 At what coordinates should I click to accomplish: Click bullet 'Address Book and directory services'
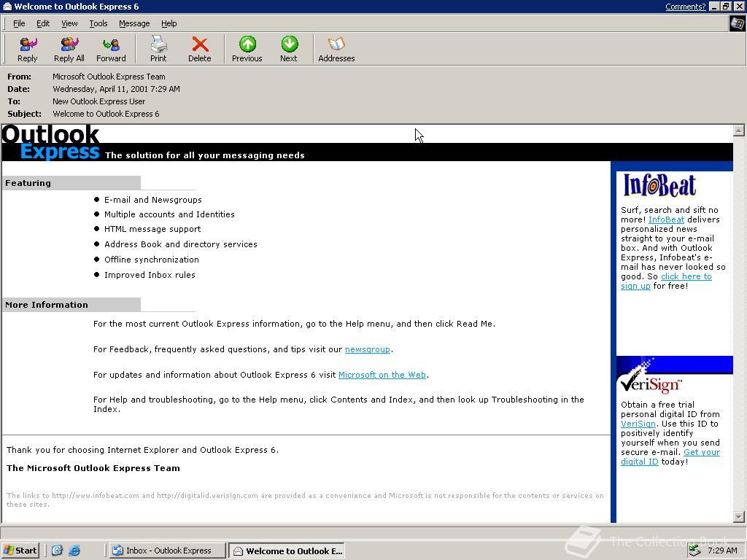181,244
